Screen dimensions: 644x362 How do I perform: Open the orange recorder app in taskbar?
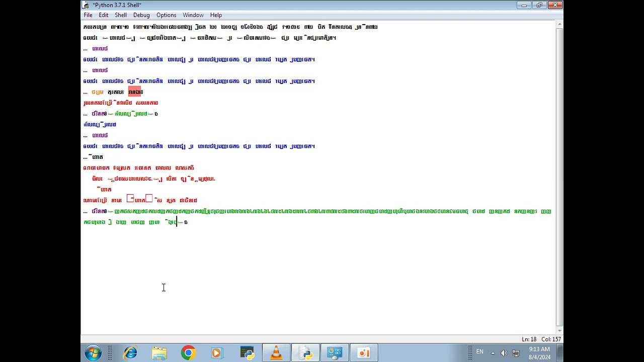click(364, 353)
